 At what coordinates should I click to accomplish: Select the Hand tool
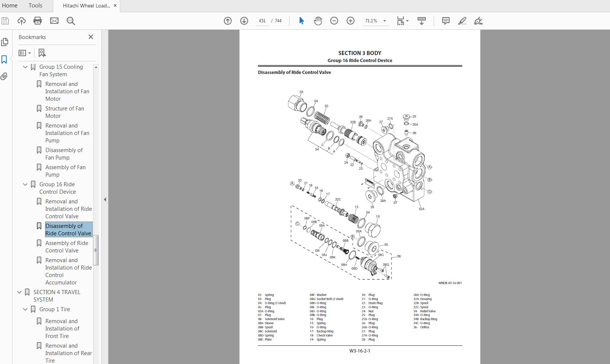pos(317,21)
